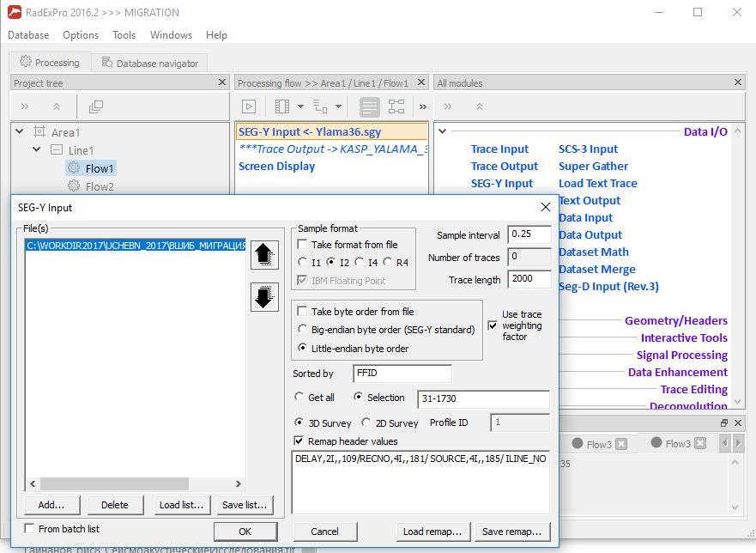Confirm dialog with OK button

click(245, 532)
